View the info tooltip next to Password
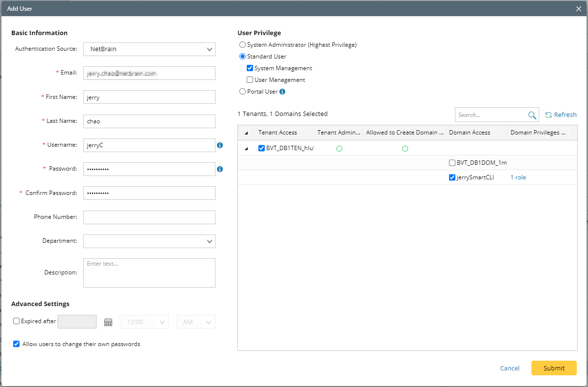The height and width of the screenshot is (387, 588). coord(220,169)
